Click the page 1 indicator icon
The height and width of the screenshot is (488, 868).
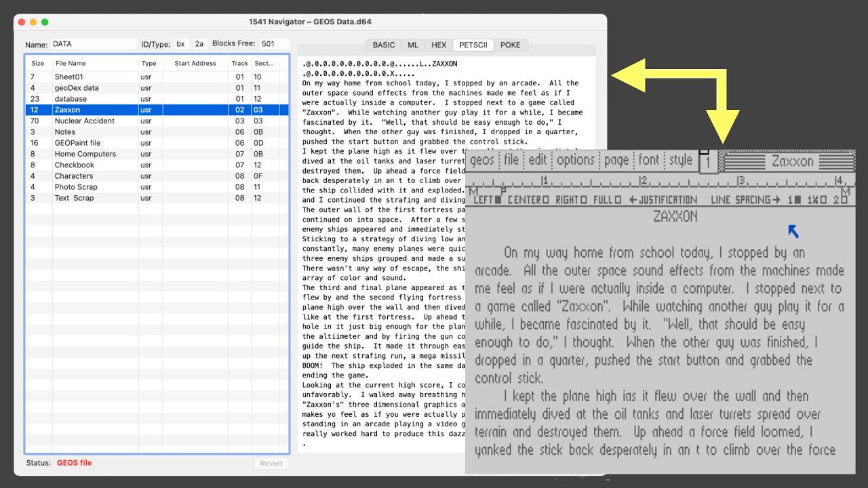(x=709, y=161)
